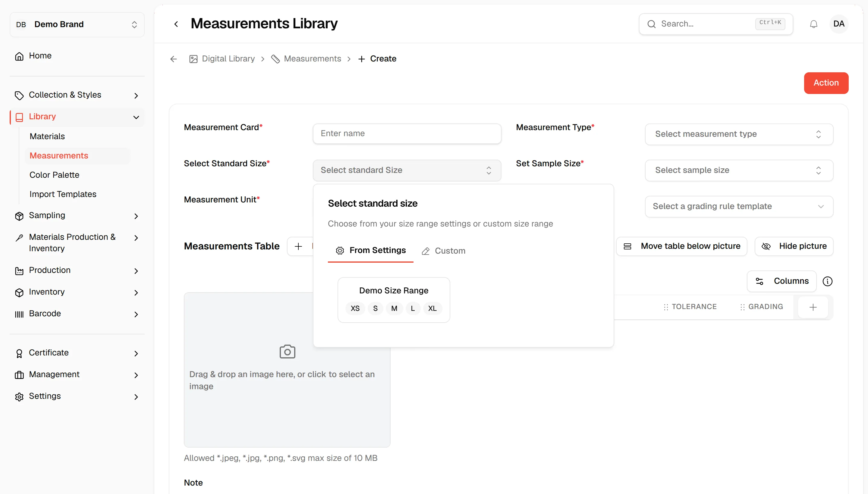Toggle Hide picture button

pyautogui.click(x=794, y=246)
